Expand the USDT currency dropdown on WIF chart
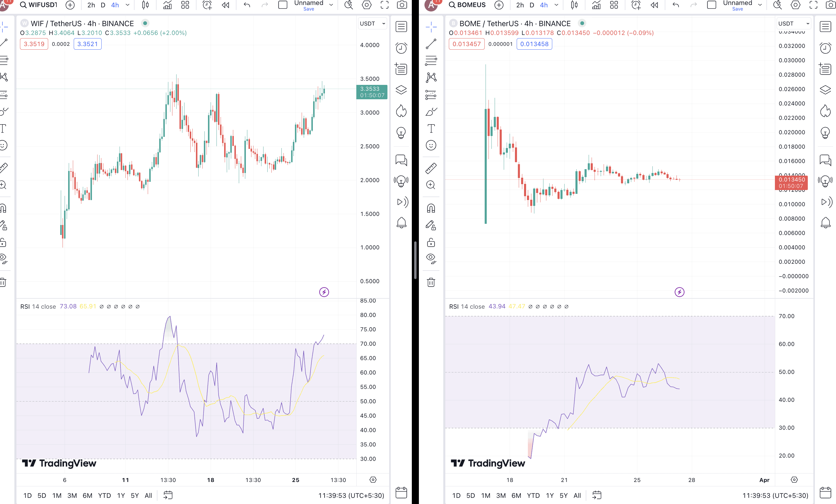 pos(372,23)
